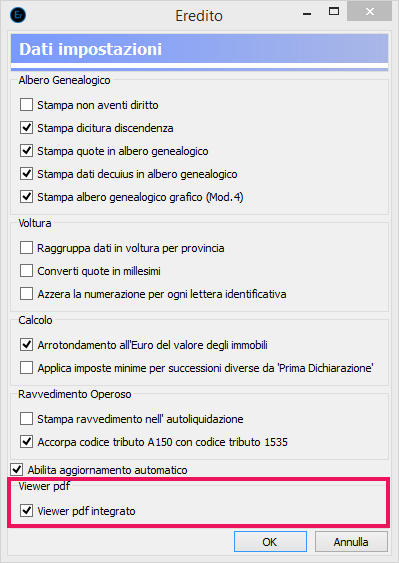The width and height of the screenshot is (399, 563).
Task: Disable Abilita aggiornamento automatico
Action: pos(17,470)
